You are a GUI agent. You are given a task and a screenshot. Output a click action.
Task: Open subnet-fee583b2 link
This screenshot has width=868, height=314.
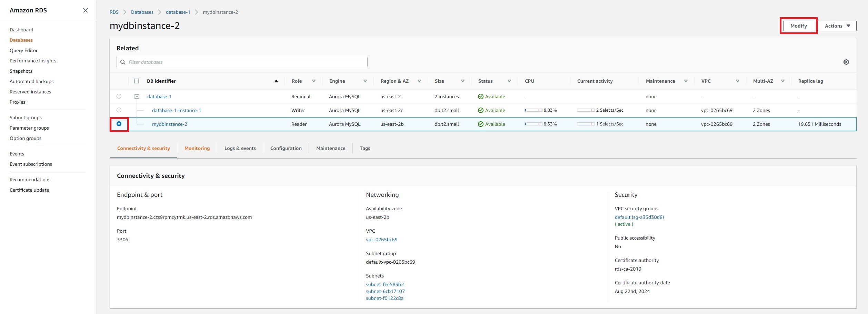click(385, 284)
